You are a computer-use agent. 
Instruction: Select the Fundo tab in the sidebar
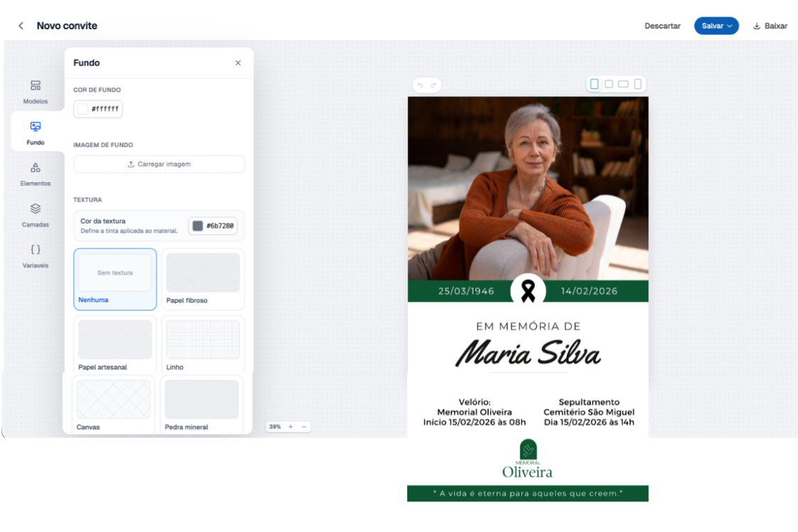tap(35, 133)
